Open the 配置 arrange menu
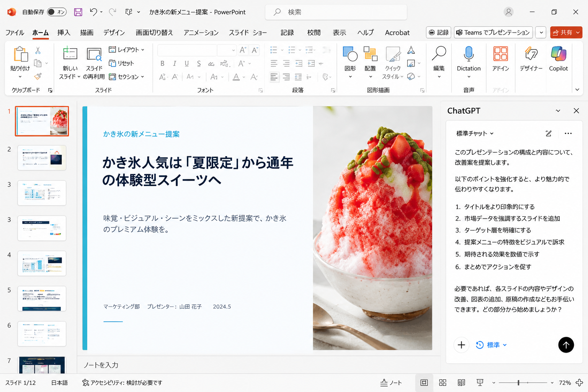The image size is (588, 392). [370, 63]
